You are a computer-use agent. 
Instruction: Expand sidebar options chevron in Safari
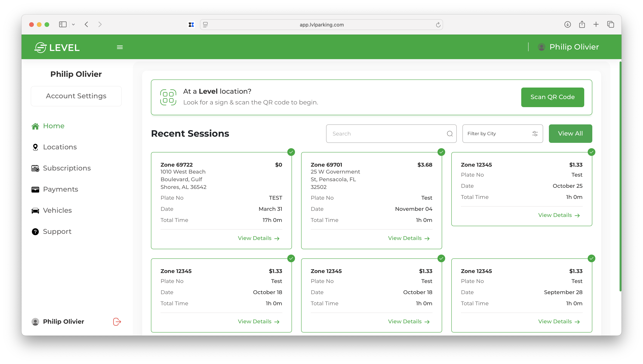(x=73, y=25)
